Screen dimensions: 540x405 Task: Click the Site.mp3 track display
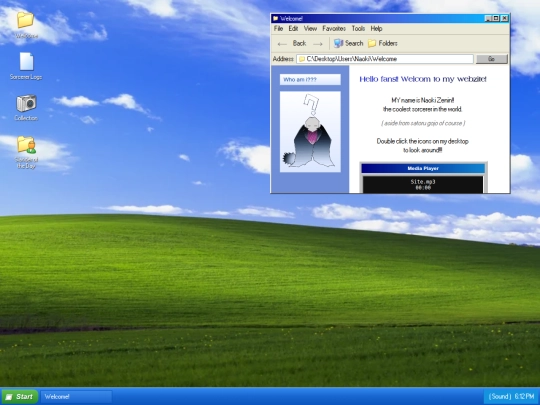click(423, 184)
